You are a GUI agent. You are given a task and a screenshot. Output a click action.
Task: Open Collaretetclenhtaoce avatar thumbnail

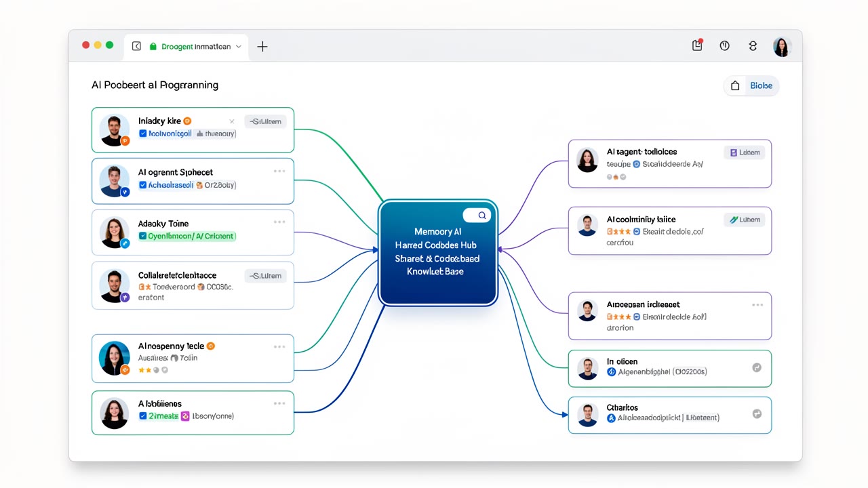pos(115,285)
